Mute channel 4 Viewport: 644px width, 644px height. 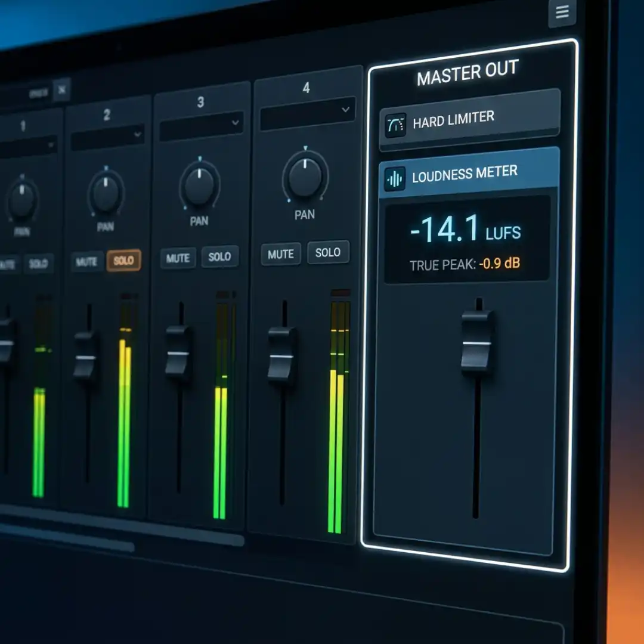click(x=281, y=254)
